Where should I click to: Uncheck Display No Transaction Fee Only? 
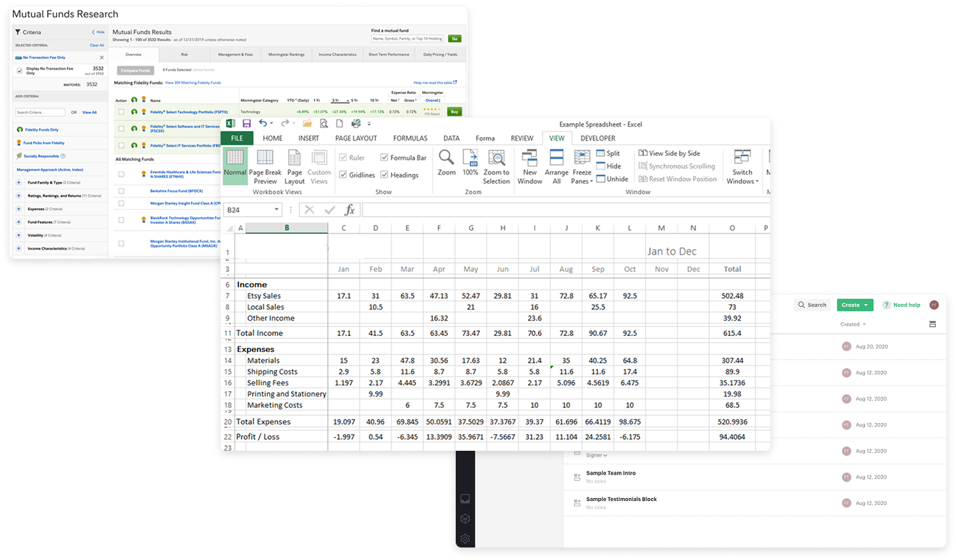click(x=19, y=70)
